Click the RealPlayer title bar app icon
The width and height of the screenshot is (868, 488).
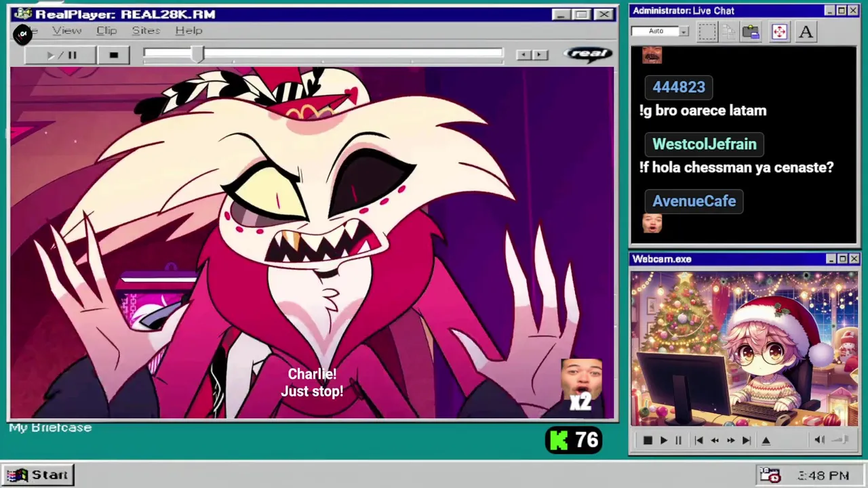pos(22,14)
